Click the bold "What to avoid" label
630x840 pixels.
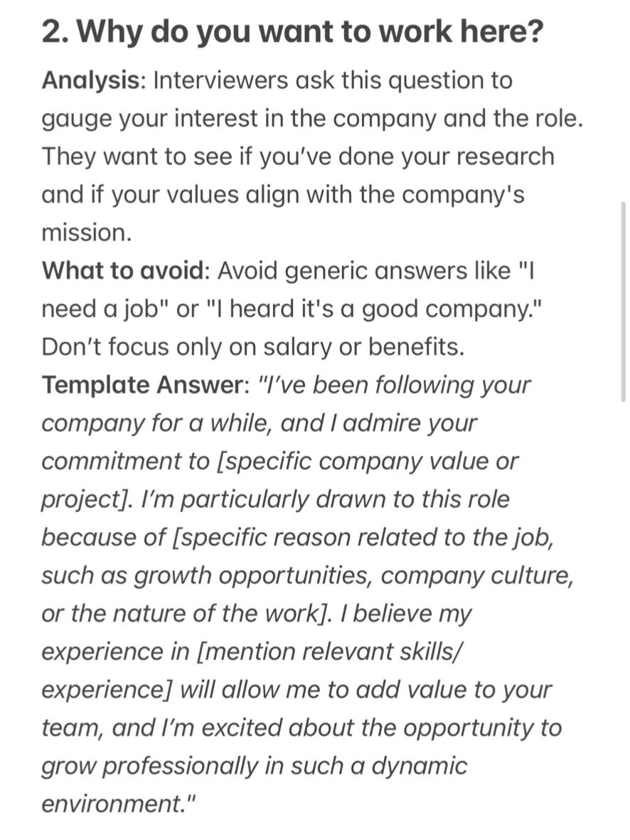(126, 271)
